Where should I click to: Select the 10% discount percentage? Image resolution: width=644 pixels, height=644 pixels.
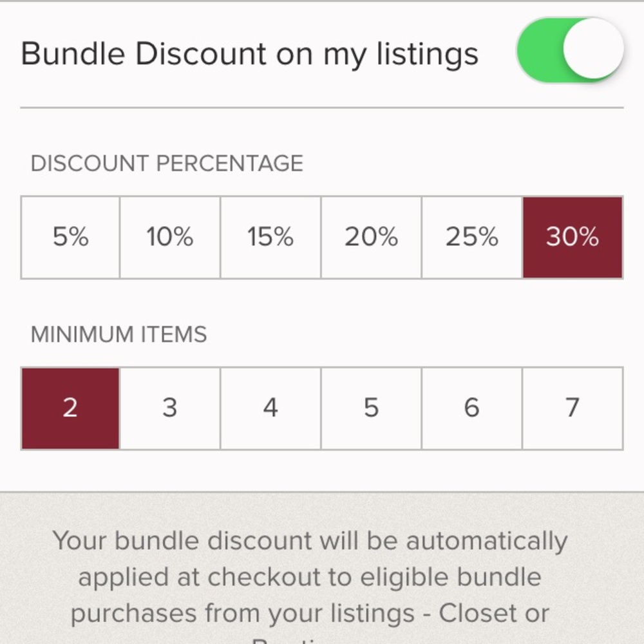(170, 236)
